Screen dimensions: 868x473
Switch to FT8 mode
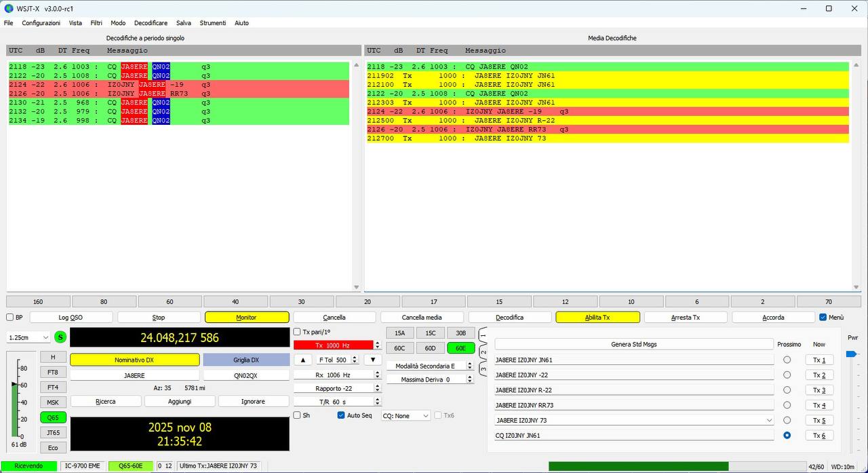pos(53,372)
